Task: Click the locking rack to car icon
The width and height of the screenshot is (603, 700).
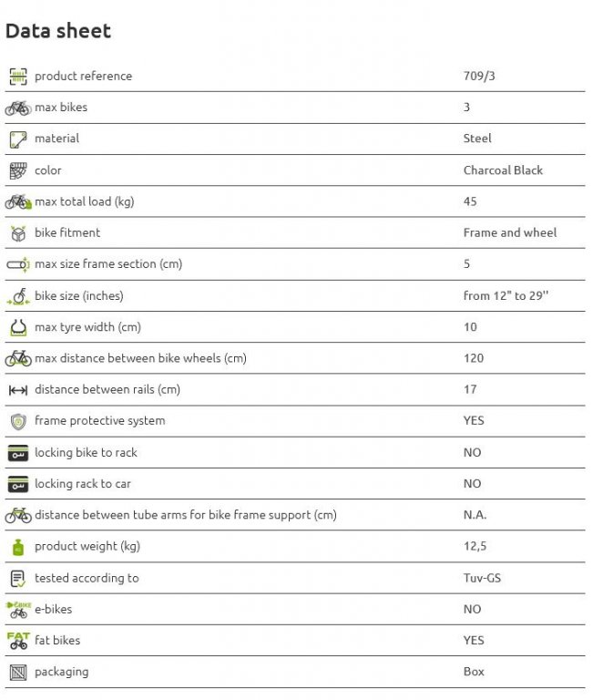Action: tap(18, 484)
